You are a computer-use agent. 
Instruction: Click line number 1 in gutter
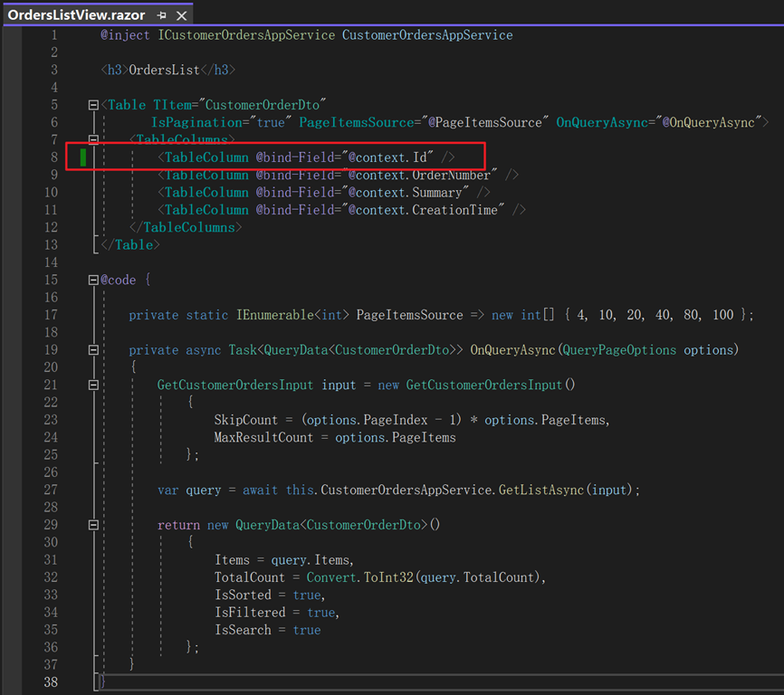click(54, 35)
